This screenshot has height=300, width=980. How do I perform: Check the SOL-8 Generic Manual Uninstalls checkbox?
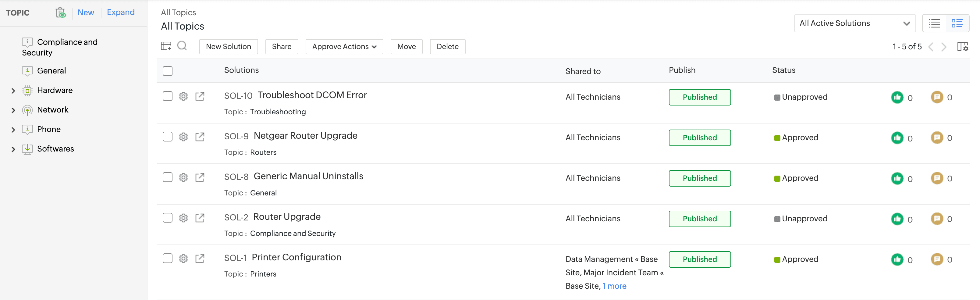point(167,177)
